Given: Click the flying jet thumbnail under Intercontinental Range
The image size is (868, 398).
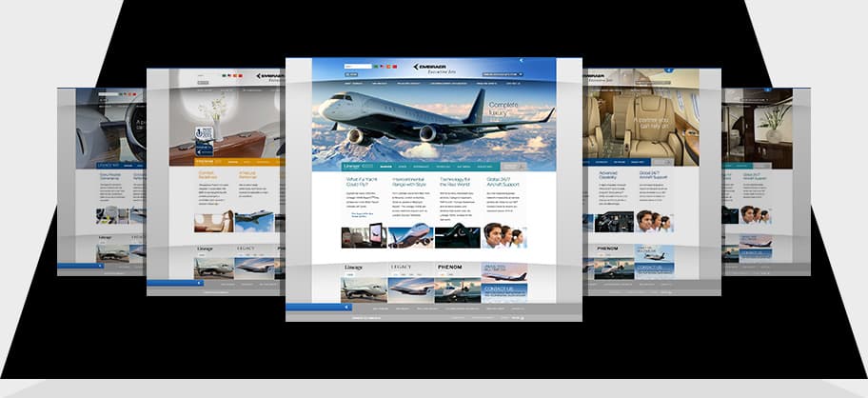Looking at the screenshot, I should [x=410, y=235].
